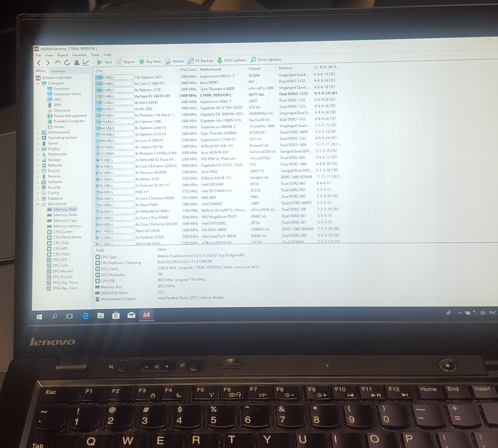The image size is (498, 448).
Task: Collapse the Benchmark tree node
Action: pos(38,204)
